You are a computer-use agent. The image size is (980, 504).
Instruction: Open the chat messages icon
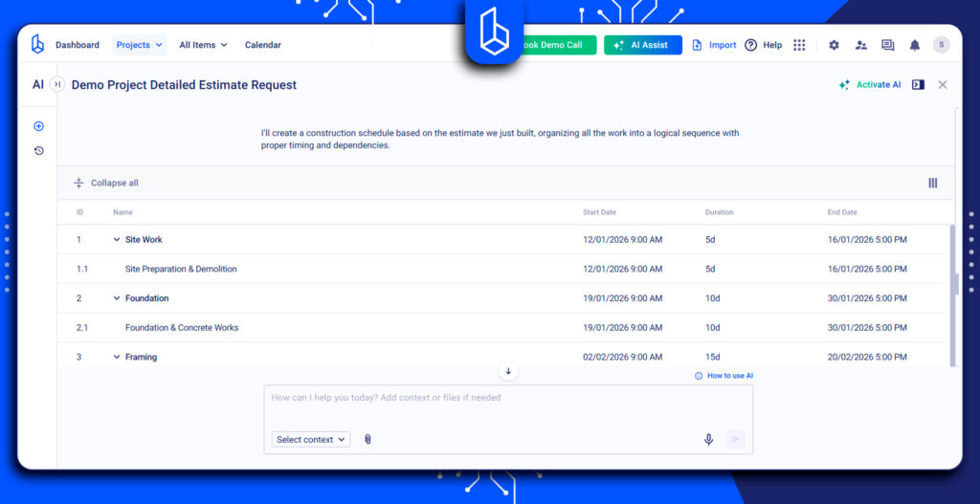pos(887,45)
